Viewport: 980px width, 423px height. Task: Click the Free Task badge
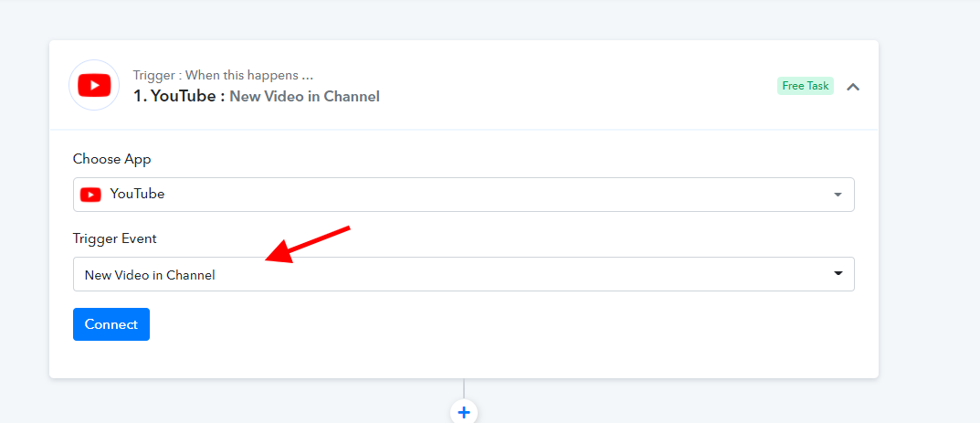(x=805, y=86)
